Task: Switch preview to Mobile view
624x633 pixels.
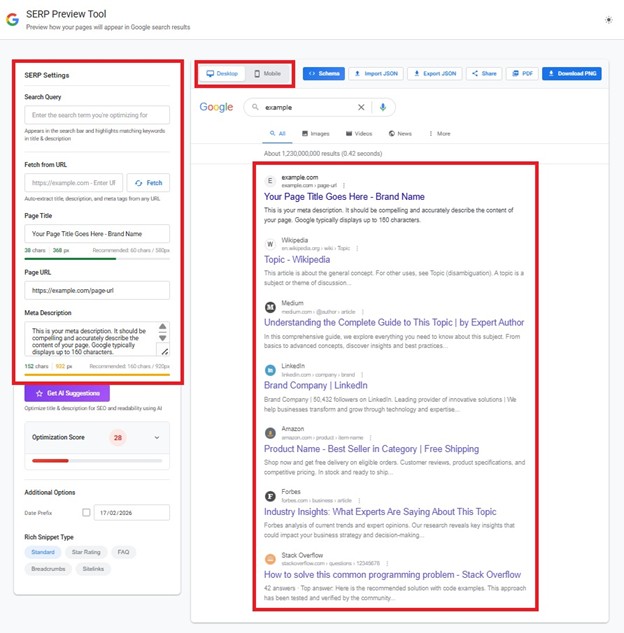Action: (x=268, y=74)
